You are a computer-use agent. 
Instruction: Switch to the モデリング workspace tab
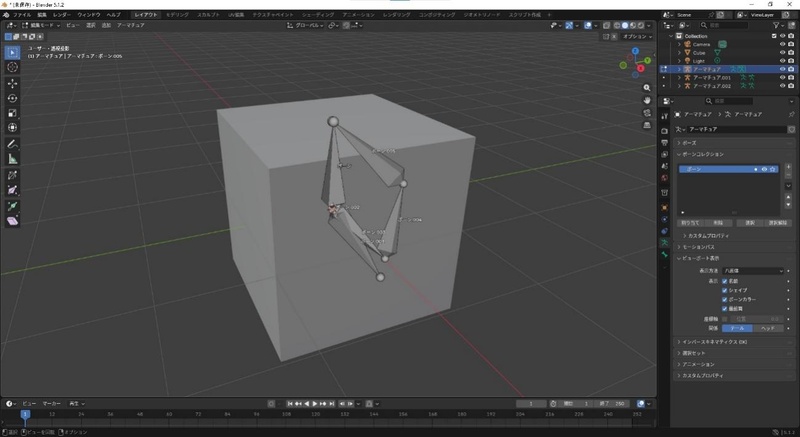click(x=177, y=15)
